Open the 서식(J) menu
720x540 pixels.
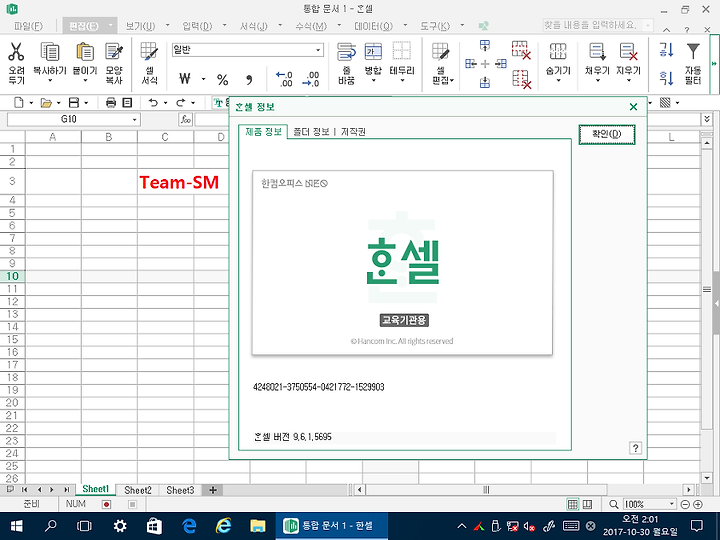pos(253,26)
